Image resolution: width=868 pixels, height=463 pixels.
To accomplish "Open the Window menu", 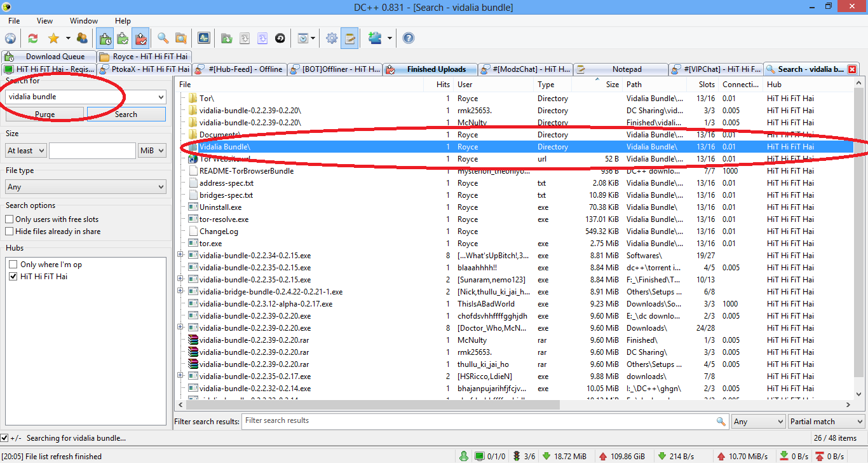I will (x=84, y=21).
